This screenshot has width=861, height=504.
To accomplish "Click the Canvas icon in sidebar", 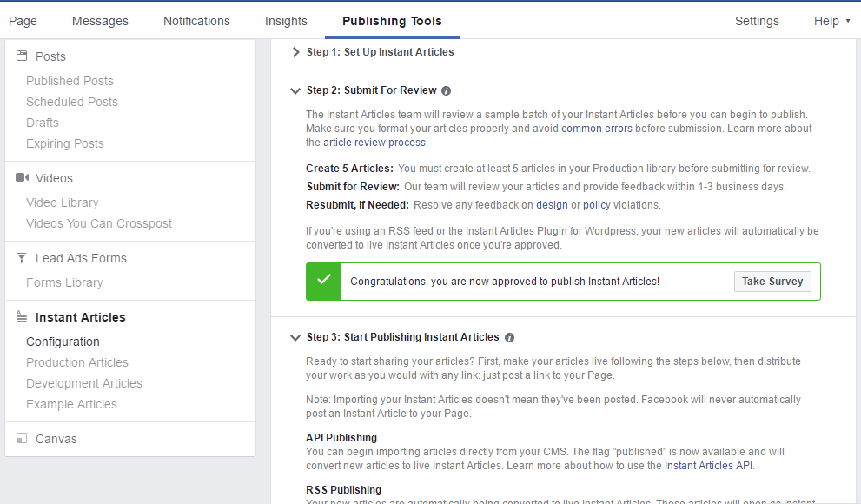I will pyautogui.click(x=22, y=438).
